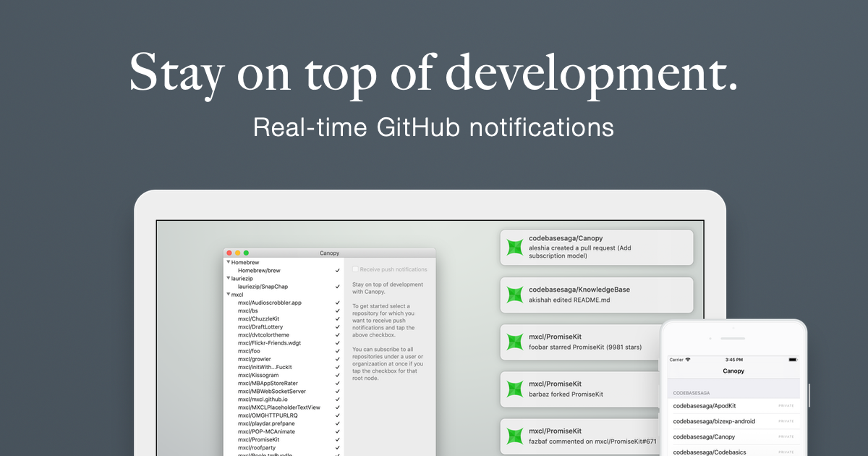
Task: Toggle the checkmark for mxcl/roofparty
Action: click(x=338, y=448)
